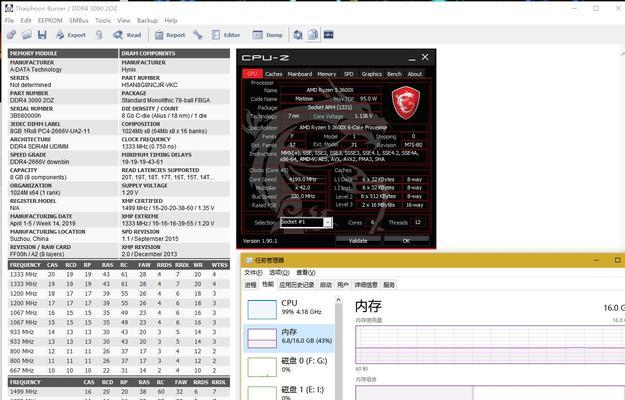Click the Dump toolbar button
Image resolution: width=625 pixels, height=400 pixels.
point(267,35)
